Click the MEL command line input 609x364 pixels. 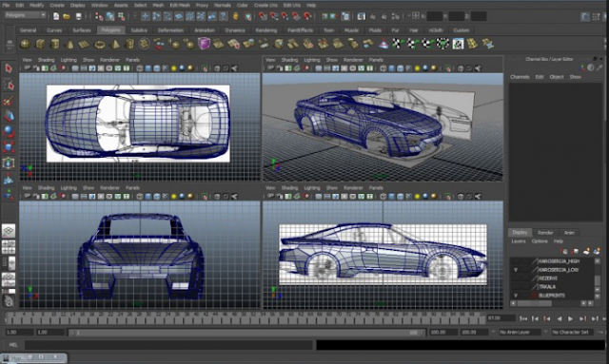[x=168, y=345]
